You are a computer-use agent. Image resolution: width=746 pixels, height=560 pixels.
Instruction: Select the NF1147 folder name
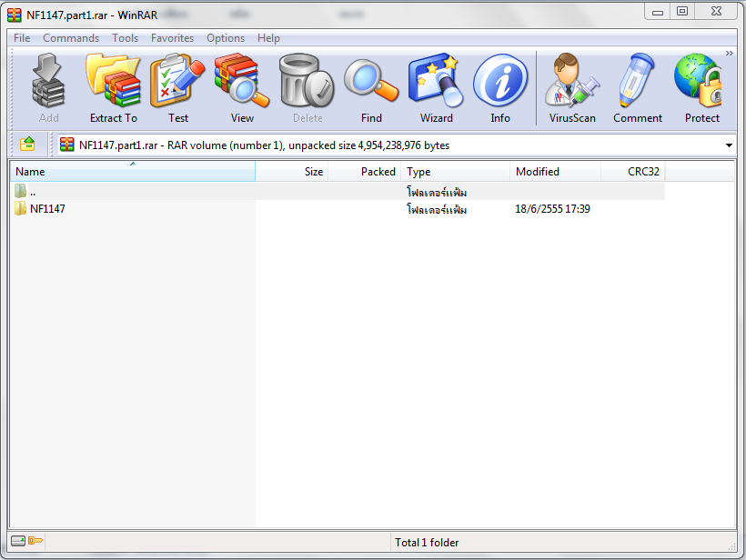pyautogui.click(x=47, y=209)
